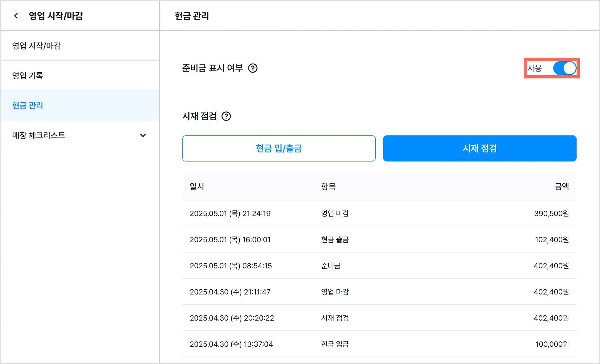Select the 현금 출금 102,400원 row

pos(379,239)
